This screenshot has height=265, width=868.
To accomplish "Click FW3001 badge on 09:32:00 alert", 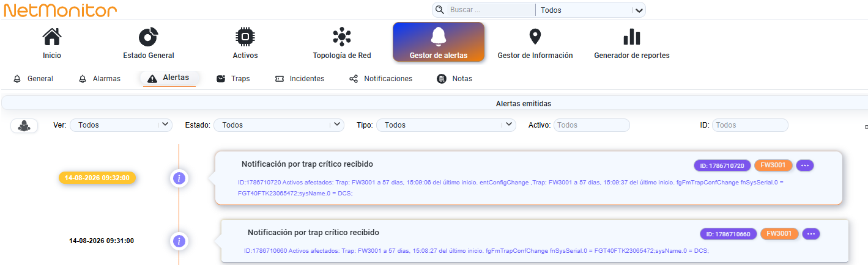I will pyautogui.click(x=773, y=165).
